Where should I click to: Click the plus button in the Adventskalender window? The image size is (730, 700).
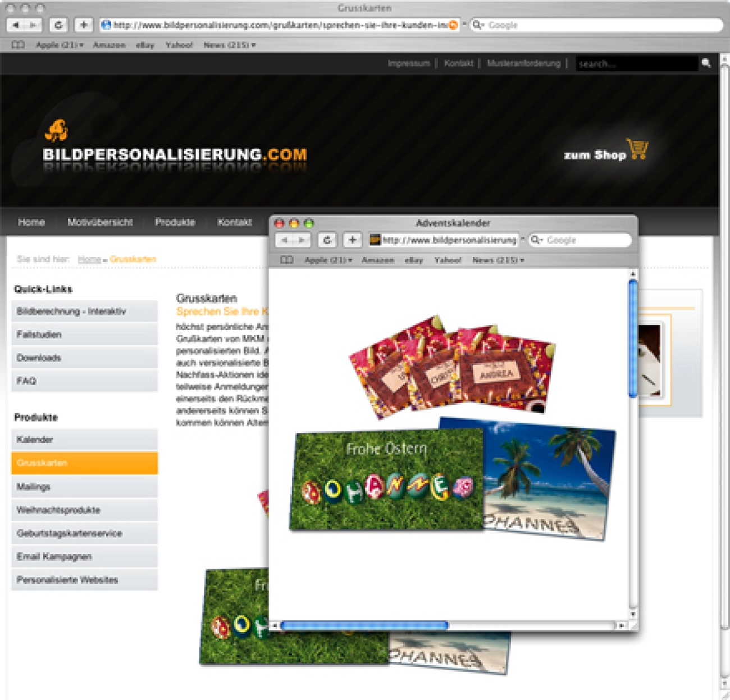352,240
